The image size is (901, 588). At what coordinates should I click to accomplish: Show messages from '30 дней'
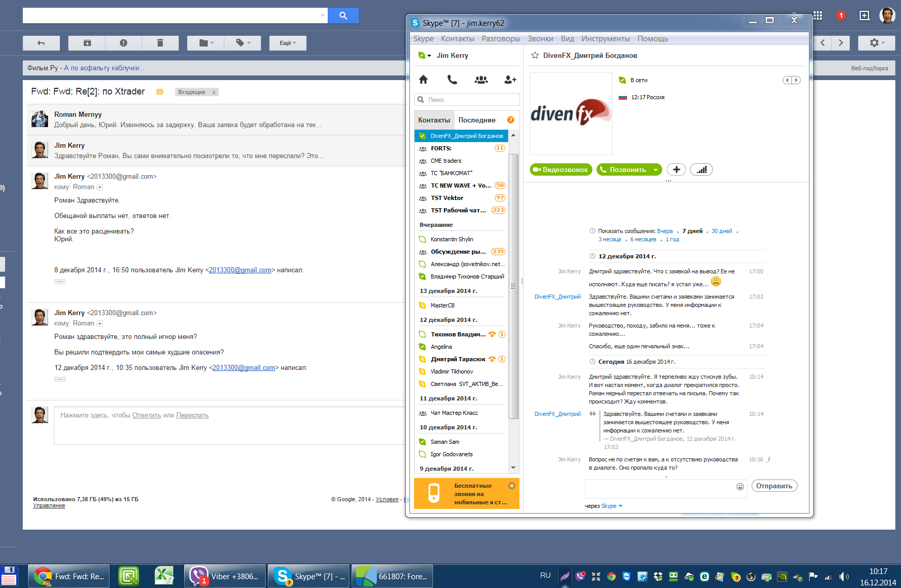722,231
